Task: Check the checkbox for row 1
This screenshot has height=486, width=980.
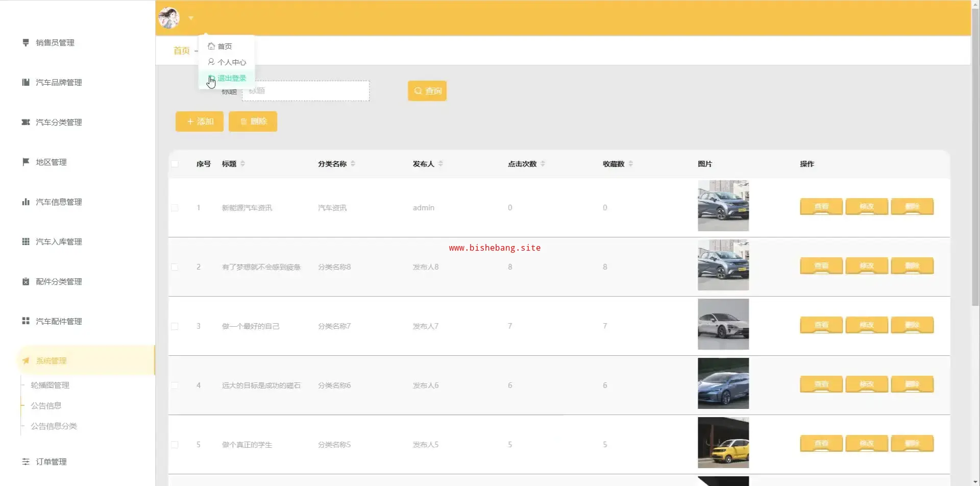Action: point(175,208)
